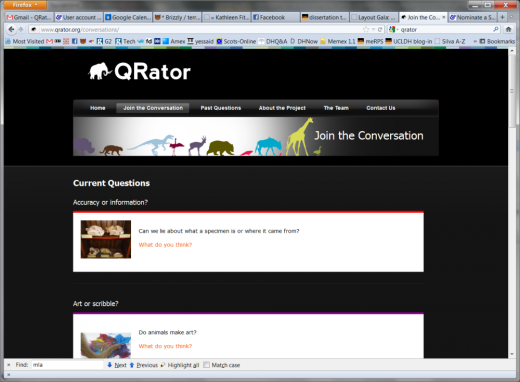Switch to the User account tab
Viewport: 520px width, 382px height.
coord(79,17)
